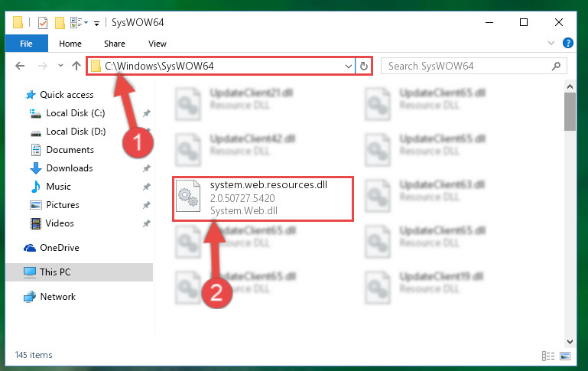Click the Quick access star icon

coord(31,95)
